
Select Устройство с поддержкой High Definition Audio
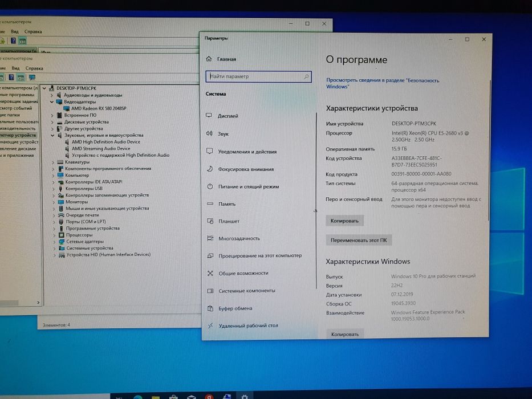(120, 155)
